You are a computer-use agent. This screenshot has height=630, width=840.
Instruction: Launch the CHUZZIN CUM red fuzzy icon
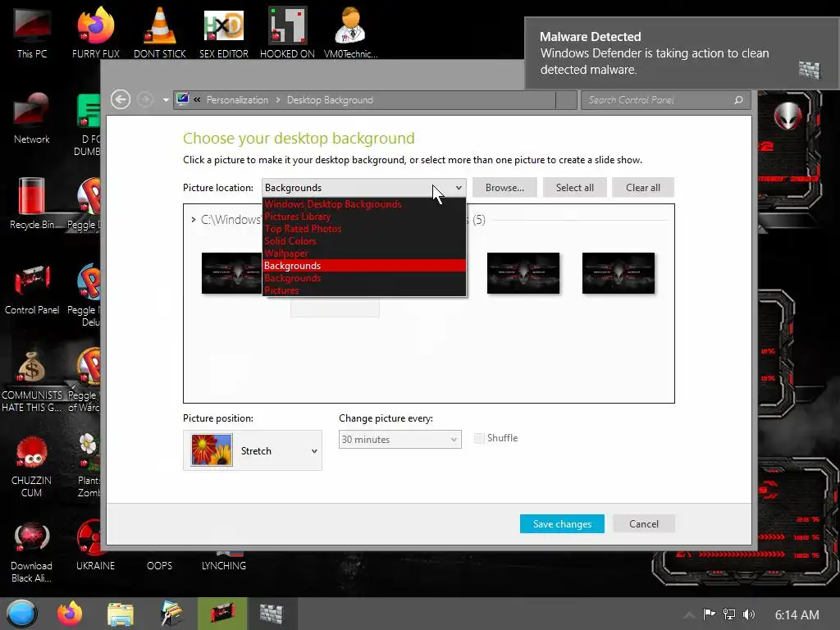[x=32, y=466]
